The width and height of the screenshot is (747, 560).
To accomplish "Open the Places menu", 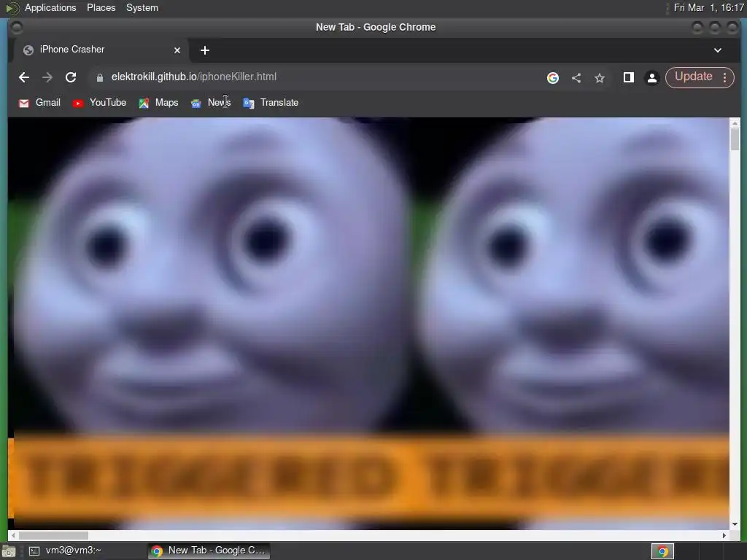I will [101, 7].
